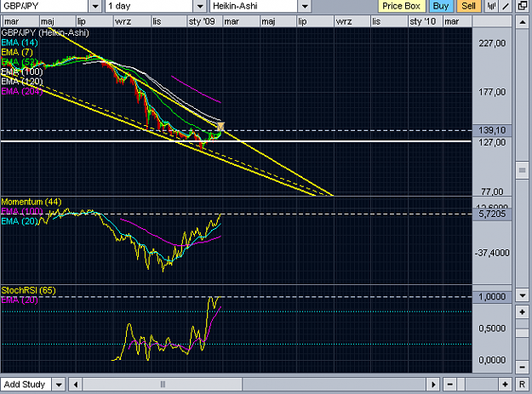Click the 1,0000 StochRSI value label
The width and height of the screenshot is (532, 394).
tap(492, 297)
